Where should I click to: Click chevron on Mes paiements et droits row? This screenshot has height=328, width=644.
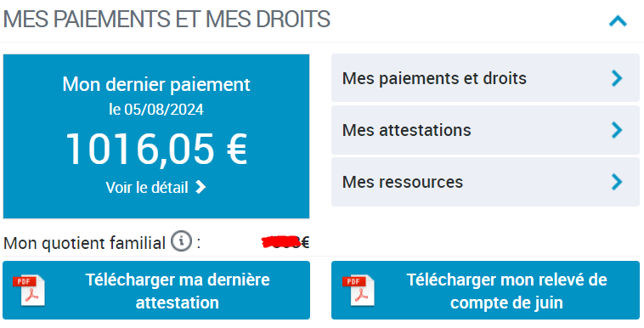pos(617,78)
